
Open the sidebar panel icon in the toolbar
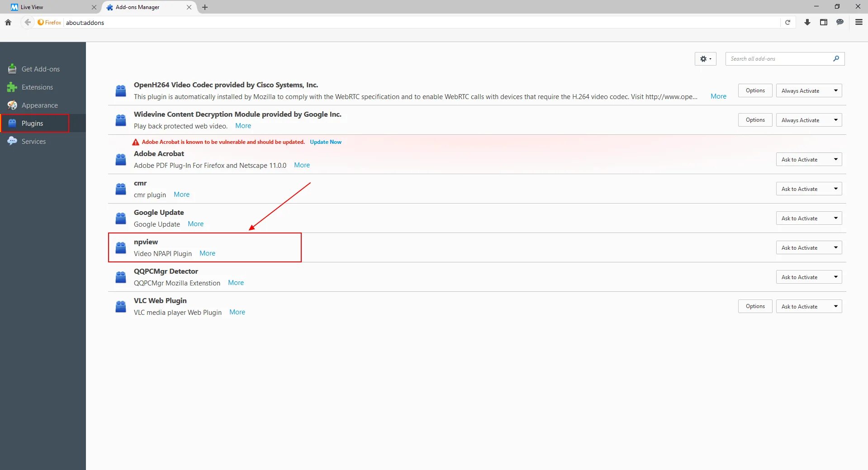tap(824, 22)
